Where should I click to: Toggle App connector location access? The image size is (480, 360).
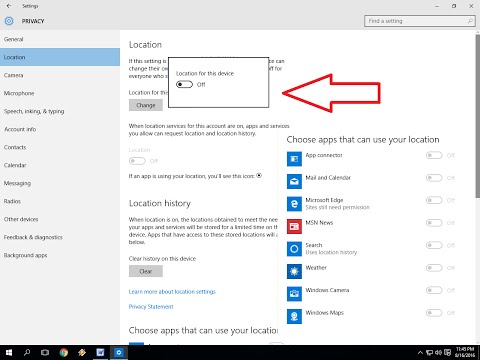[434, 155]
